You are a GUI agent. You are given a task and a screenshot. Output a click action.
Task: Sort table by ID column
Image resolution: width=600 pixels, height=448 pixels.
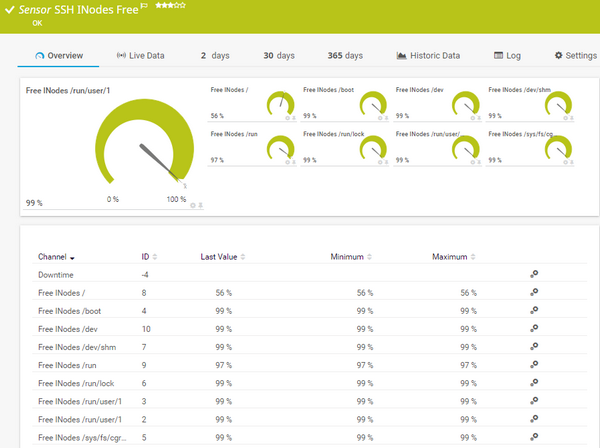click(148, 257)
